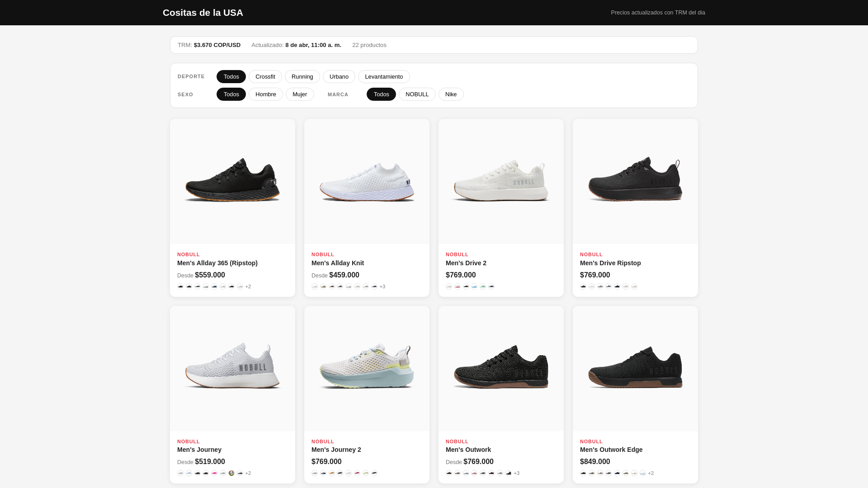View black speckled Men's Outwork shoe image
Viewport: 868px width, 488px height.
(x=501, y=368)
